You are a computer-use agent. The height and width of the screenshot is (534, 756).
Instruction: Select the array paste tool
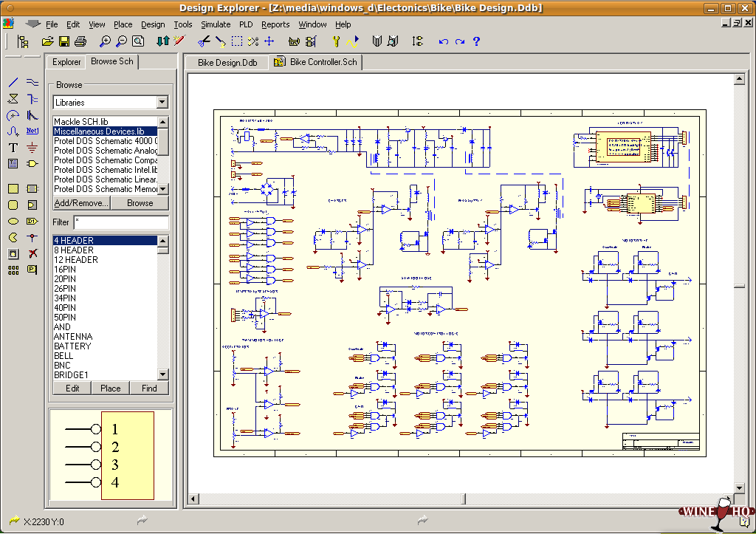13,270
